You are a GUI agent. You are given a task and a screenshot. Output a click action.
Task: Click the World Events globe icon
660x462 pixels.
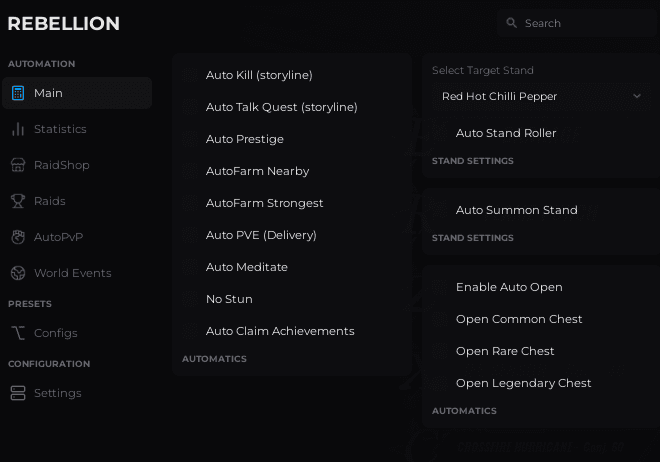18,273
